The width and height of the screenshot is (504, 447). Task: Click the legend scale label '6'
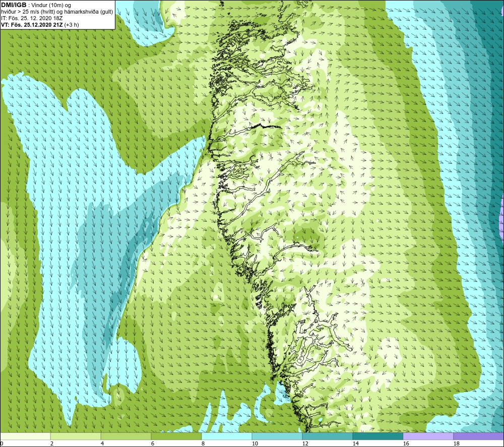pyautogui.click(x=153, y=443)
